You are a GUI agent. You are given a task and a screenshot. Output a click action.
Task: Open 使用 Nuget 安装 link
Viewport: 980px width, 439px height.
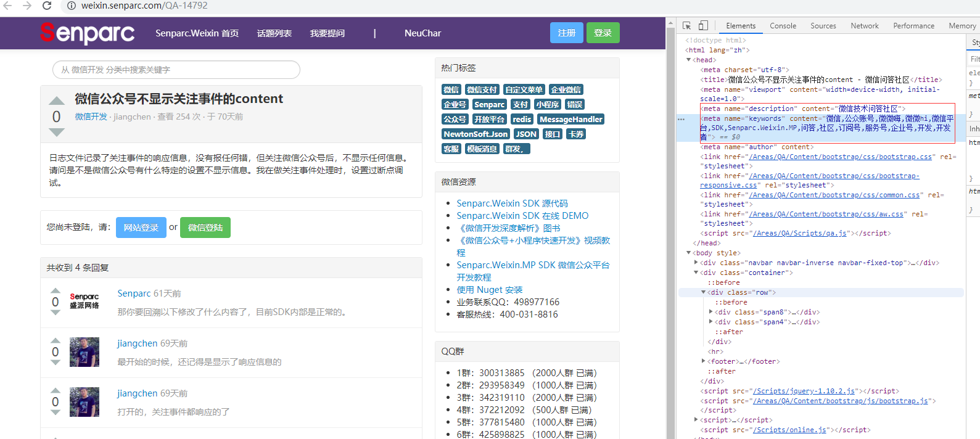coord(490,290)
